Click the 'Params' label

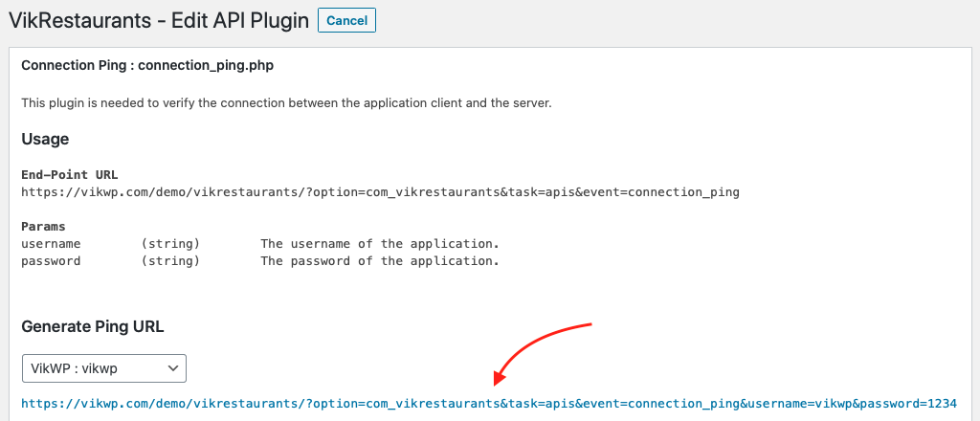(43, 226)
